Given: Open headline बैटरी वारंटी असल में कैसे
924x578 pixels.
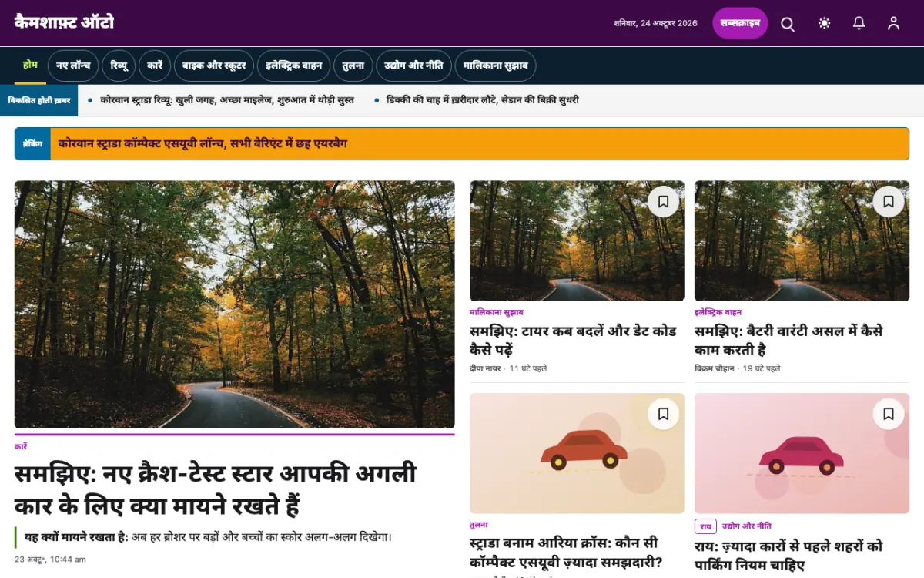Looking at the screenshot, I should pos(788,340).
